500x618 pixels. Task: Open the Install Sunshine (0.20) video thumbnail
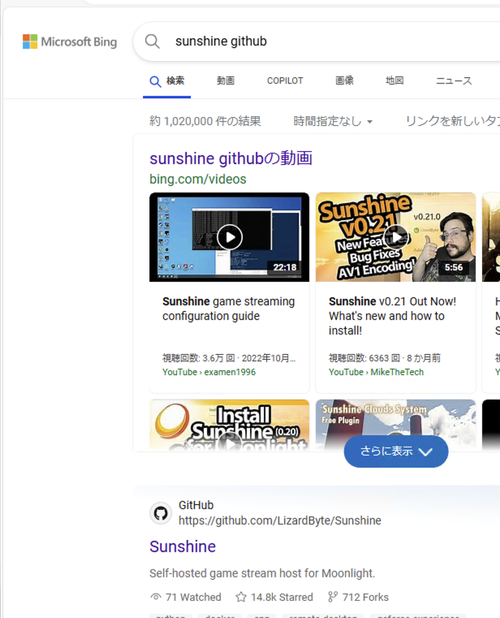[x=229, y=425]
